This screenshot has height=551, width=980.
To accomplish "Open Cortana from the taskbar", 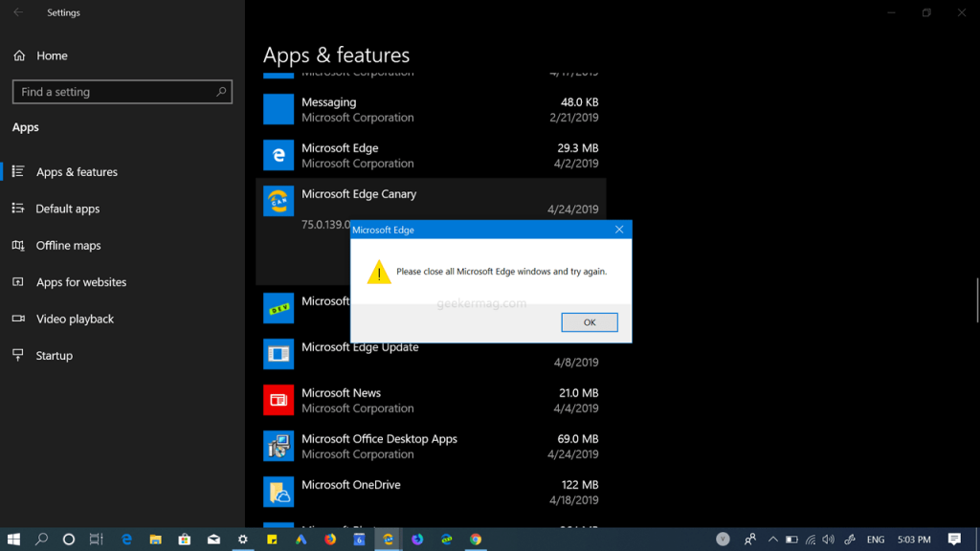I will [x=69, y=540].
